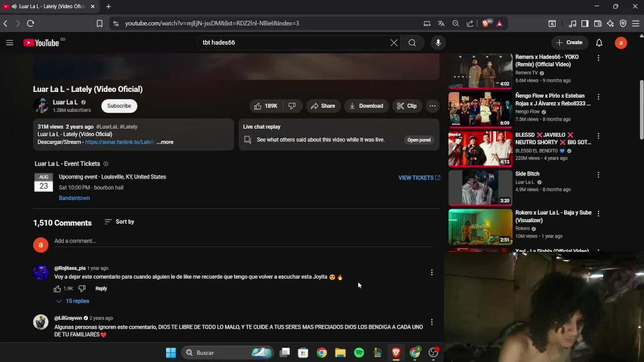
Task: Open the Sort by comments dropdown
Action: (119, 222)
